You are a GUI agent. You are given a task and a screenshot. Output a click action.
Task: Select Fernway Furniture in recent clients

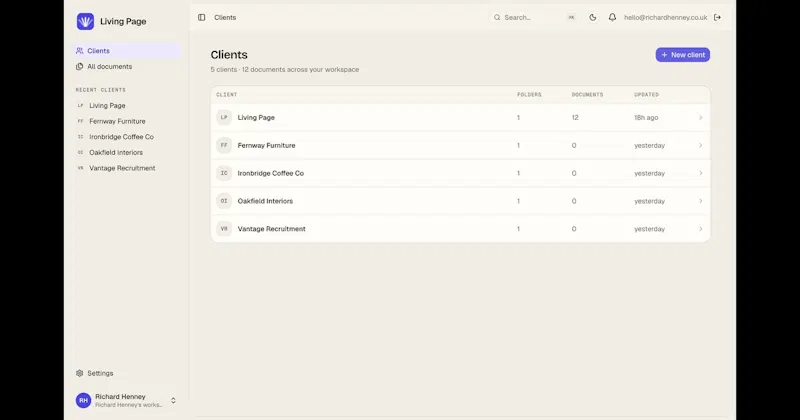(117, 121)
